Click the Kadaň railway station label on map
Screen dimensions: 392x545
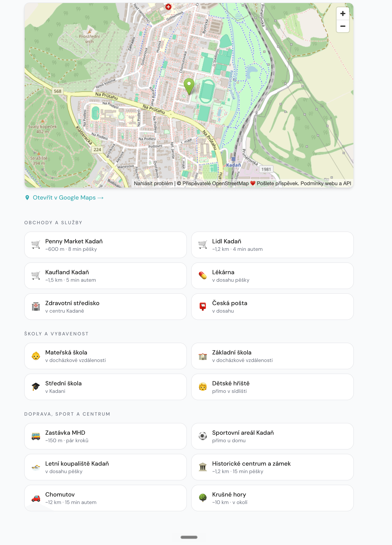point(233,165)
